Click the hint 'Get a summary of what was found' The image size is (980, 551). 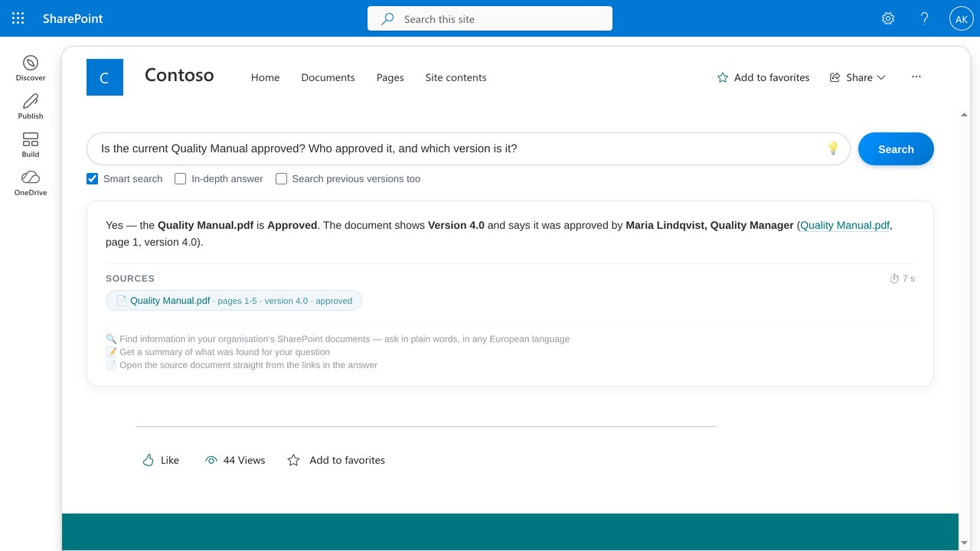tap(218, 352)
